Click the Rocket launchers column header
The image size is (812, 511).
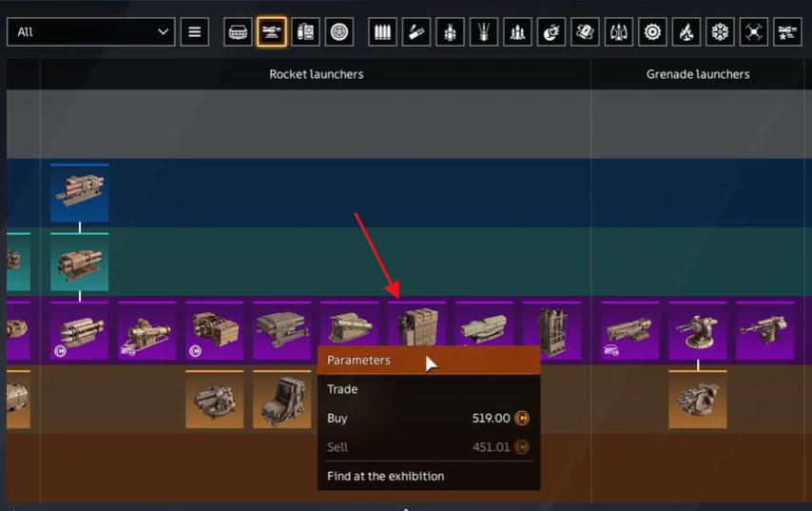point(316,74)
